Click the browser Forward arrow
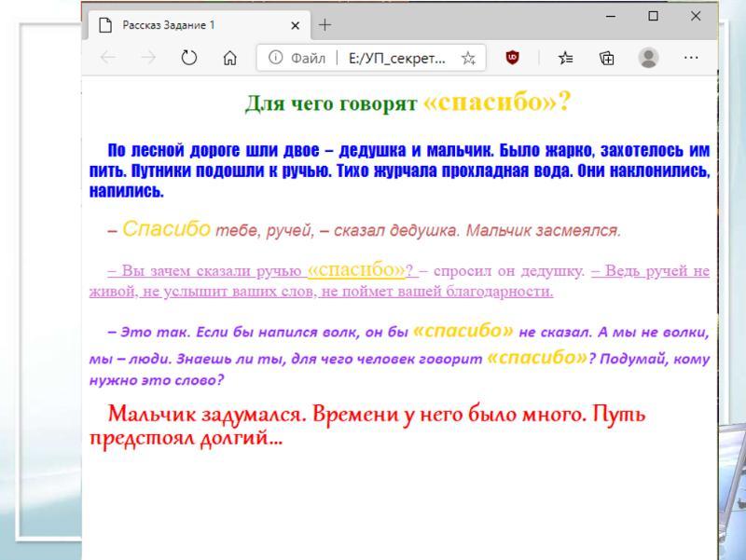Screen dimensions: 746x560 pos(148,58)
